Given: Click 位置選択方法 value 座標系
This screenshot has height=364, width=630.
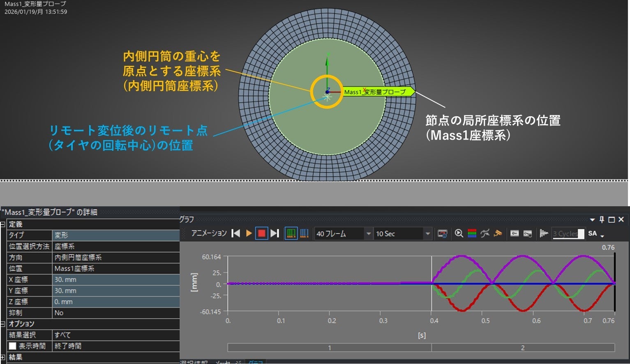Looking at the screenshot, I should [116, 246].
